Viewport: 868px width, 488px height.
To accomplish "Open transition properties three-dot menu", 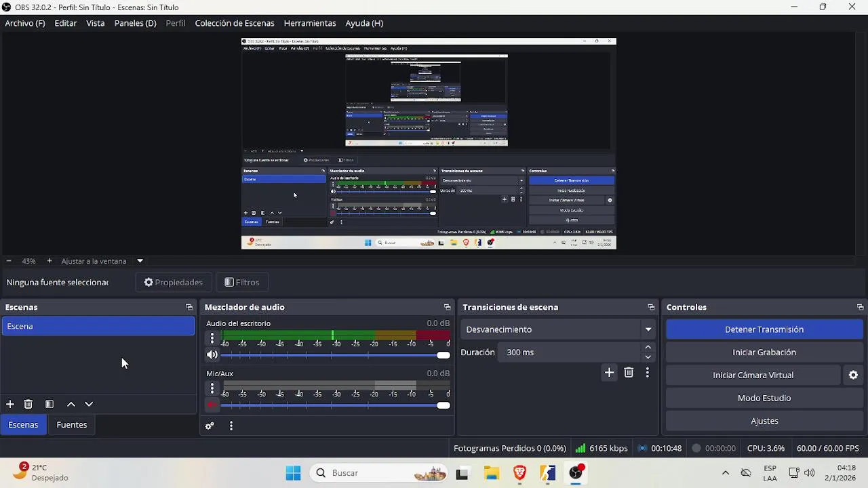I will click(648, 372).
